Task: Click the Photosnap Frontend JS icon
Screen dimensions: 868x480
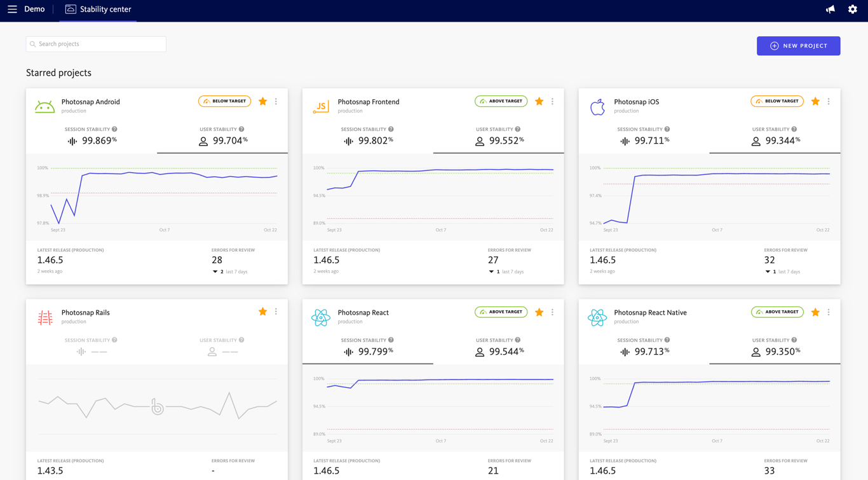Action: click(x=321, y=106)
